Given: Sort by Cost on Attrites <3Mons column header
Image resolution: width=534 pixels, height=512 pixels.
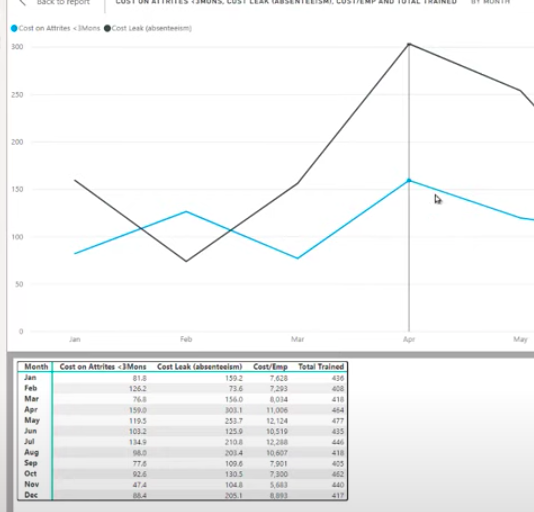Looking at the screenshot, I should (103, 367).
